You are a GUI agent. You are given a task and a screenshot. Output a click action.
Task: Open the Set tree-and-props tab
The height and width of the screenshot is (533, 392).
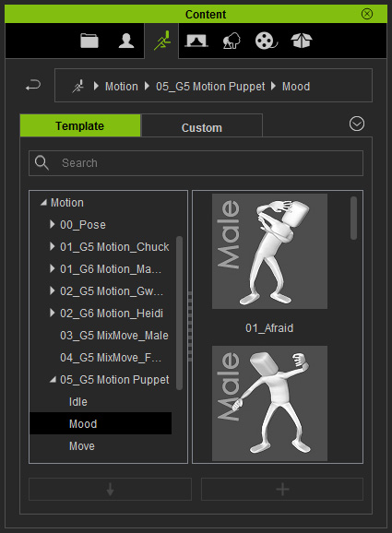[232, 41]
